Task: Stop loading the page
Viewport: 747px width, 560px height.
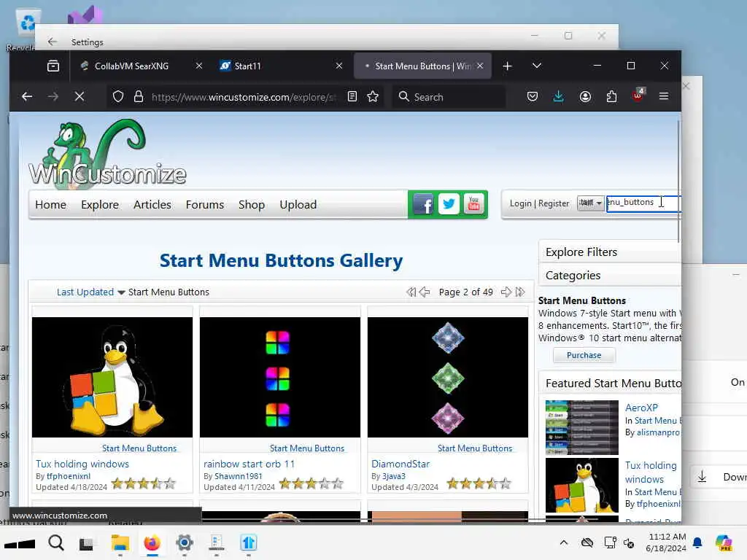Action: point(80,97)
